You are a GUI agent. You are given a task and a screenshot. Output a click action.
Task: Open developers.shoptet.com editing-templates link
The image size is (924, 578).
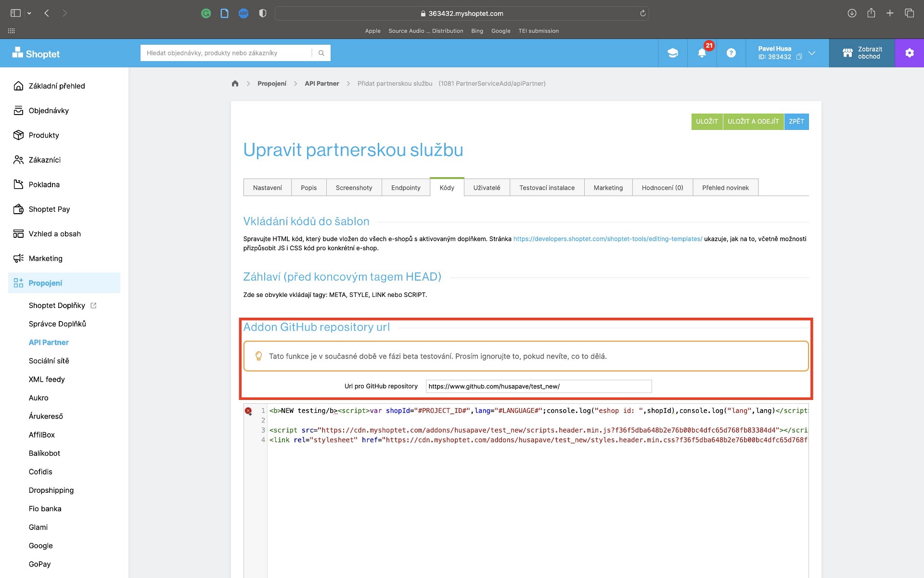point(607,239)
